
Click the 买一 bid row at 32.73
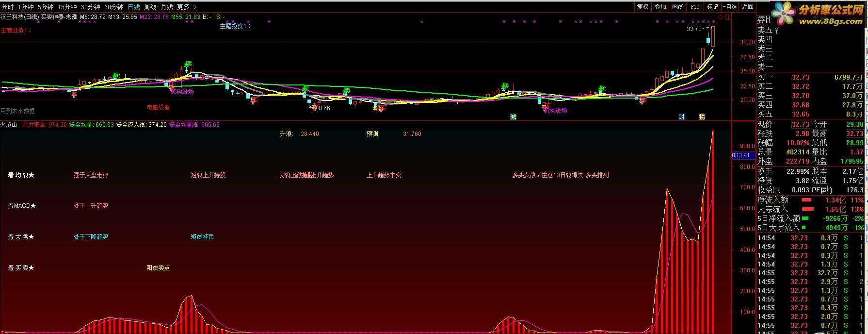(812, 77)
